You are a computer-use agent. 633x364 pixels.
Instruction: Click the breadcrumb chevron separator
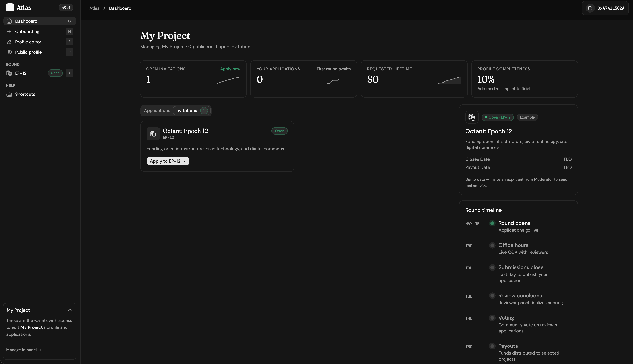tap(104, 8)
